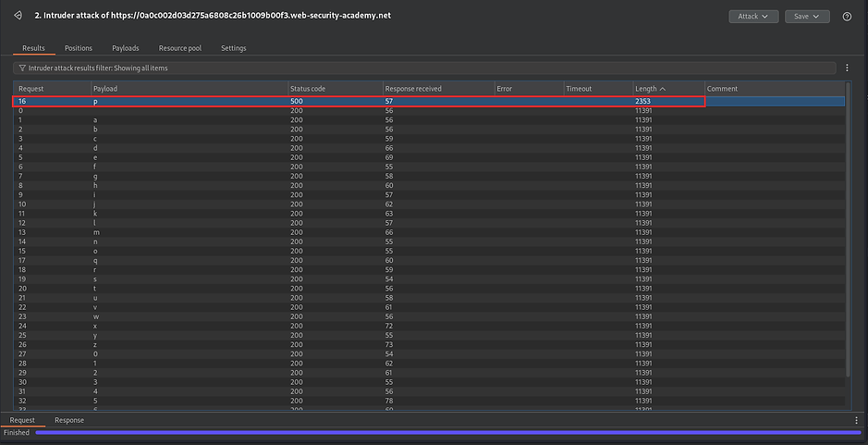
Task: Sort by the Error column header
Action: point(529,89)
